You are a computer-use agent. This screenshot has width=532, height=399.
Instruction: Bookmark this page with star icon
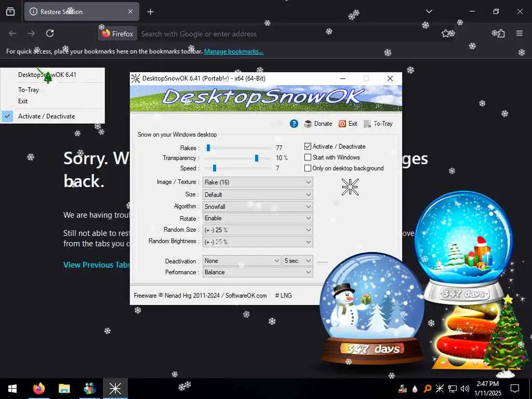445,33
